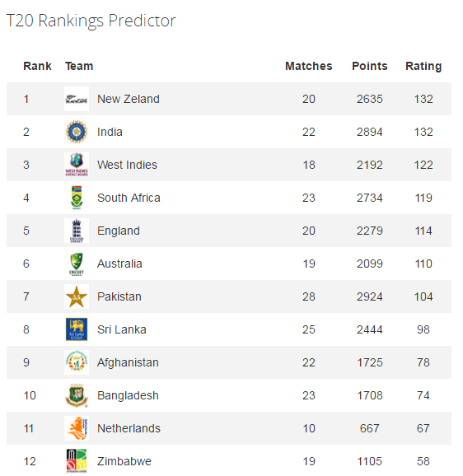Click the Australia cricket shield logo

pyautogui.click(x=77, y=264)
